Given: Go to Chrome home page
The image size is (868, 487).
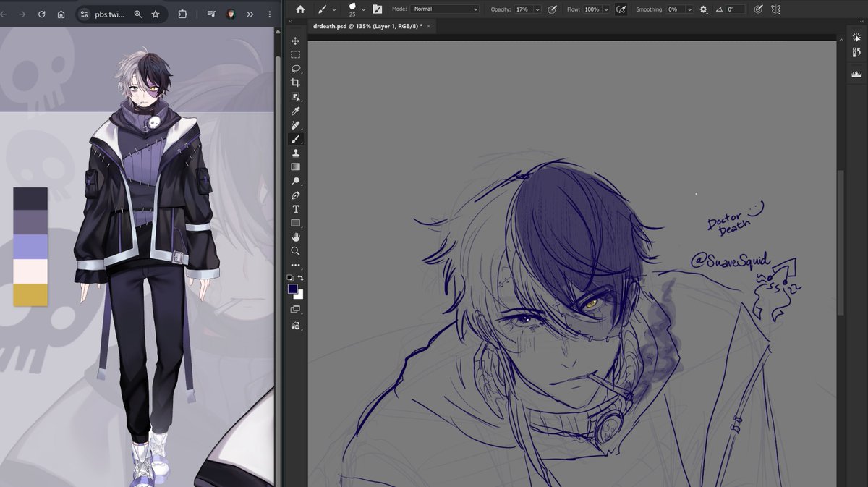Looking at the screenshot, I should point(61,14).
